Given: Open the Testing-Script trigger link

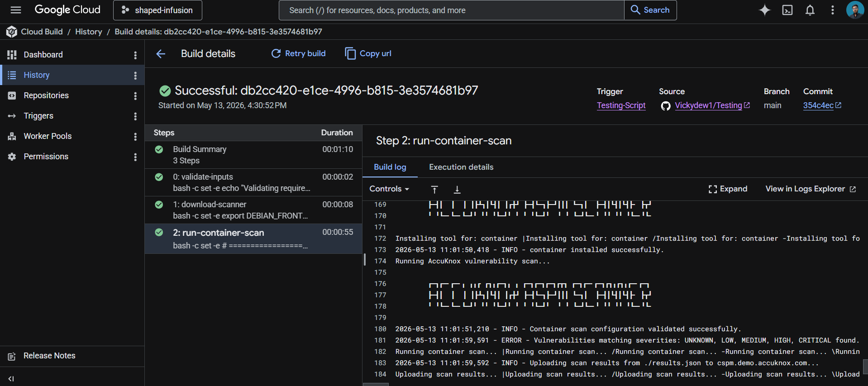Looking at the screenshot, I should 621,105.
